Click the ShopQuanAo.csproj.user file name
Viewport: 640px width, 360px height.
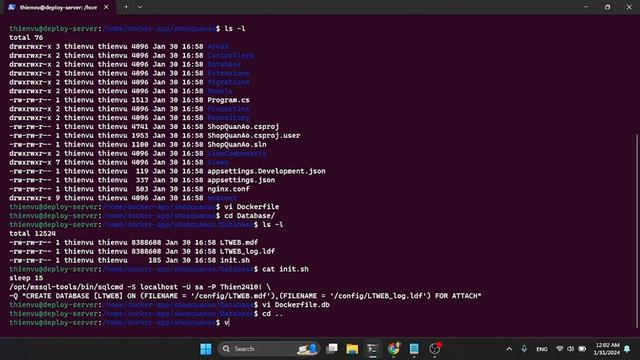[253, 136]
